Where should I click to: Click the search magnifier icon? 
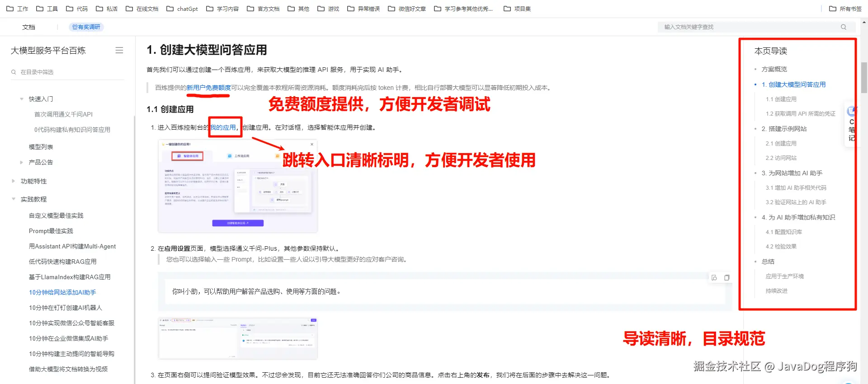pos(844,27)
